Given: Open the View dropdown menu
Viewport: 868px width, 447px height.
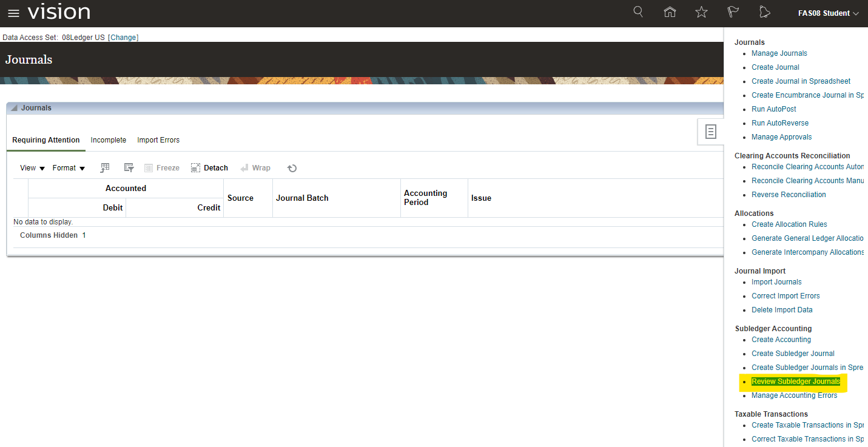Looking at the screenshot, I should [32, 168].
